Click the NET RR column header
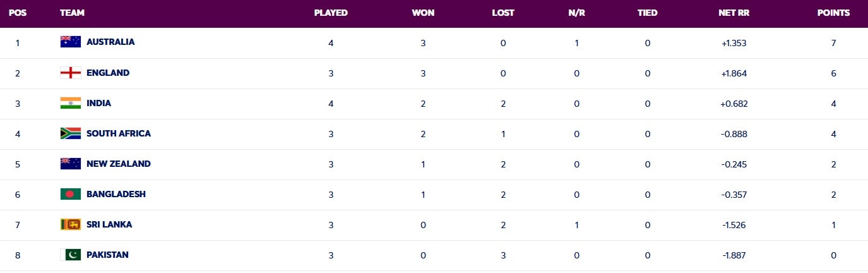868x273 pixels. tap(734, 13)
